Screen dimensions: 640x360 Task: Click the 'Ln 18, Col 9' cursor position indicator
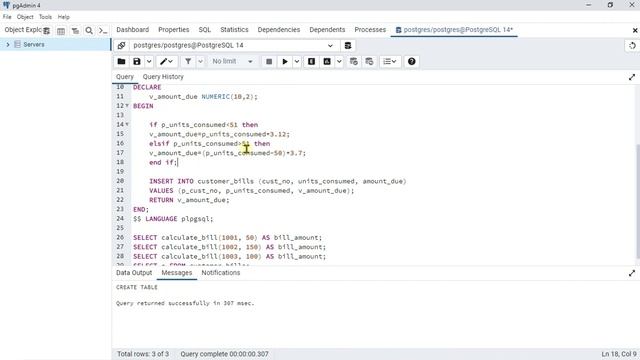619,354
